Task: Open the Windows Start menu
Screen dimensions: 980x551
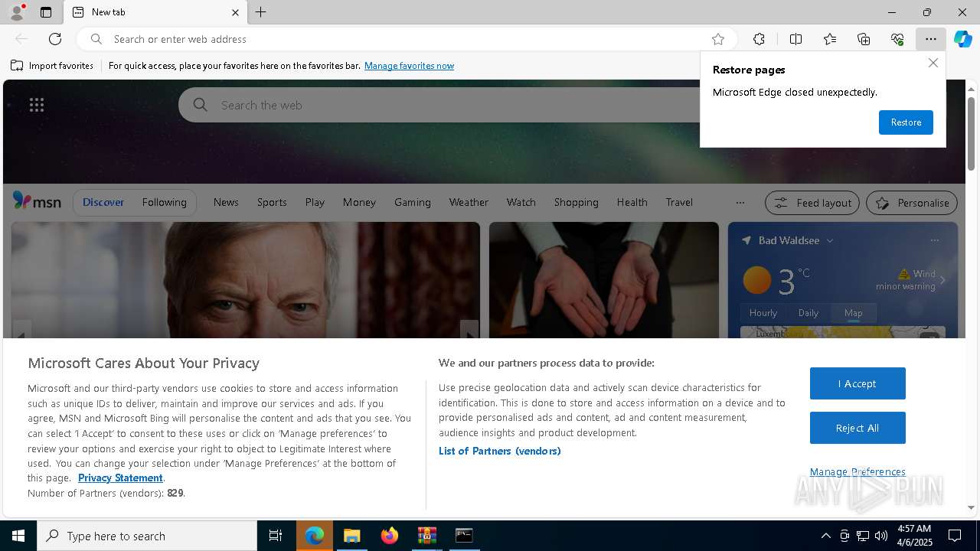Action: pos(18,536)
